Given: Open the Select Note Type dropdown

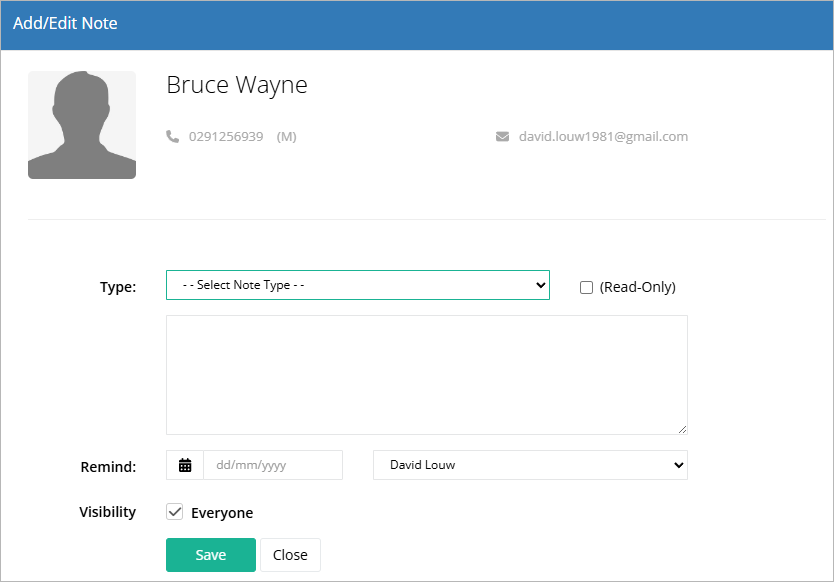Looking at the screenshot, I should (357, 285).
